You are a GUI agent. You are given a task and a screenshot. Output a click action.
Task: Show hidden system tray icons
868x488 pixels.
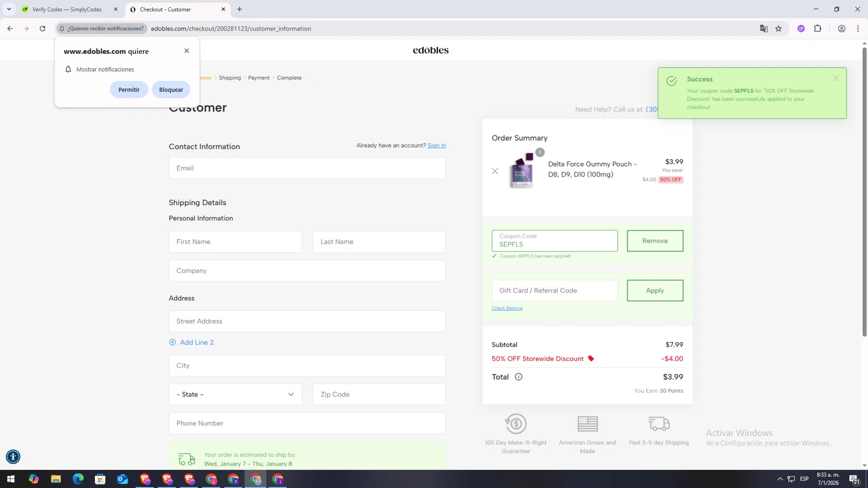pyautogui.click(x=779, y=479)
